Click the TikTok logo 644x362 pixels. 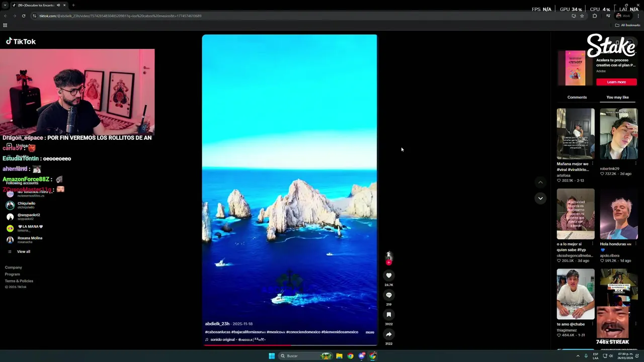point(21,41)
